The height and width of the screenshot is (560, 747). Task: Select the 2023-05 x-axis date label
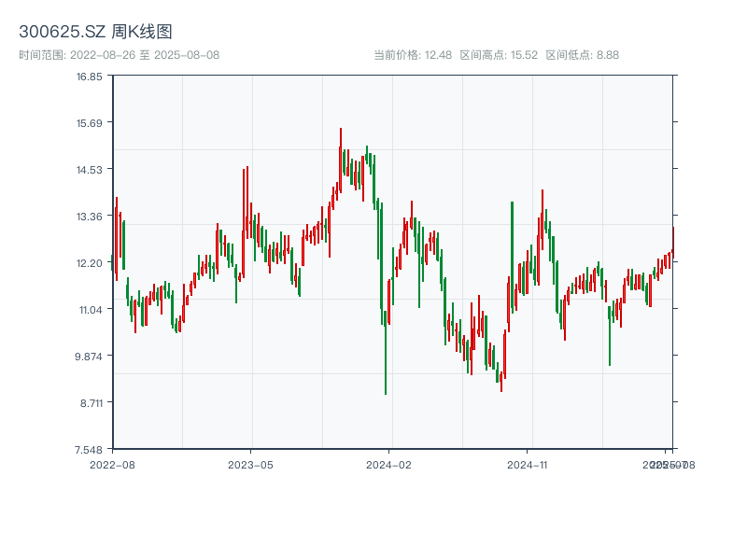coord(250,464)
